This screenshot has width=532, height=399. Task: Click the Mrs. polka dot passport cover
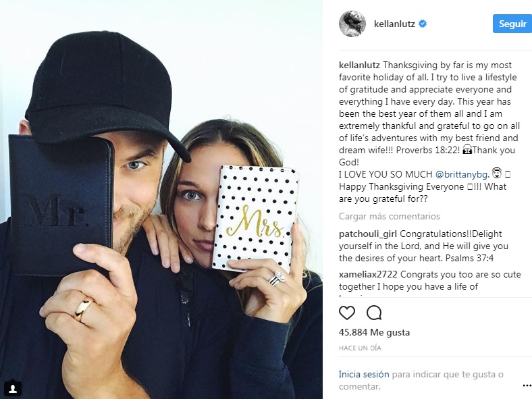click(255, 219)
